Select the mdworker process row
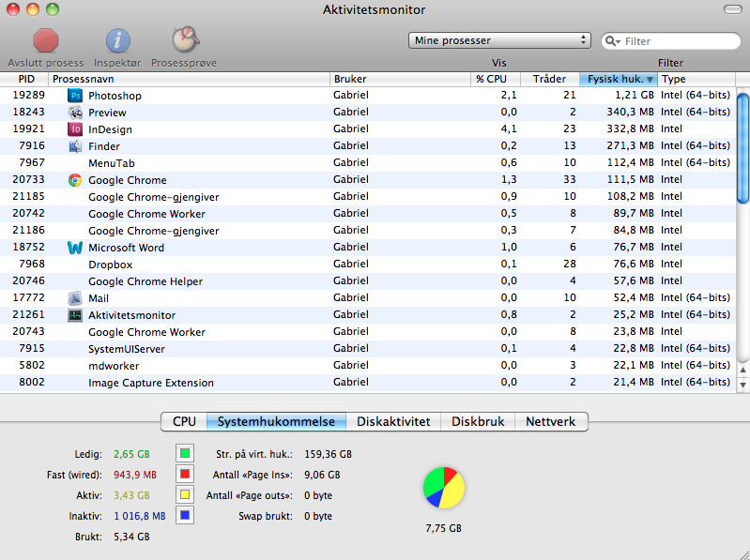 pyautogui.click(x=368, y=366)
